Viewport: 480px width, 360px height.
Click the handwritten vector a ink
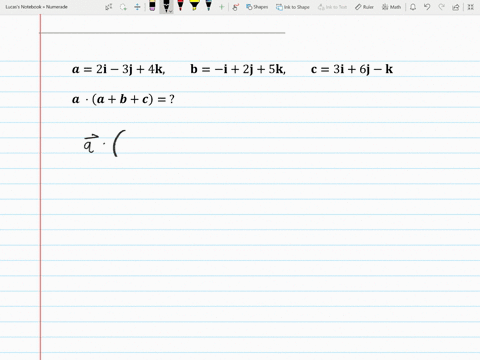[90, 144]
